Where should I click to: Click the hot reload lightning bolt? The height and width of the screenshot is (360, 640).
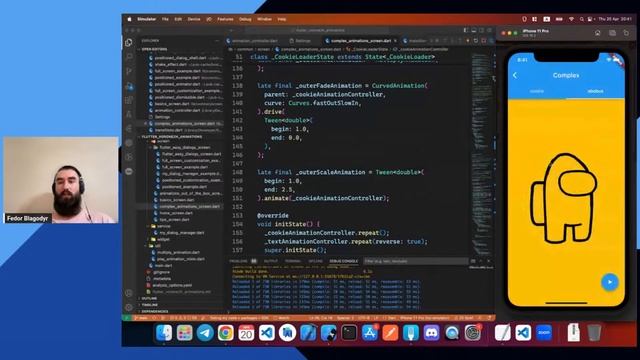468,41
